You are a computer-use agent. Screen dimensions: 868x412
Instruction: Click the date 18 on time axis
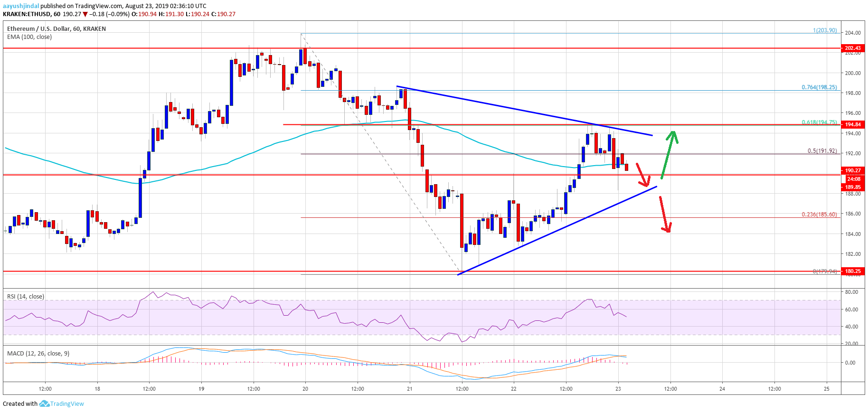[97, 389]
